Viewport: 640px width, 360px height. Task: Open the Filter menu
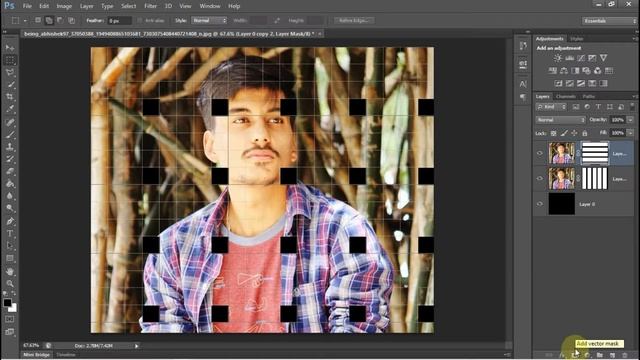(150, 6)
